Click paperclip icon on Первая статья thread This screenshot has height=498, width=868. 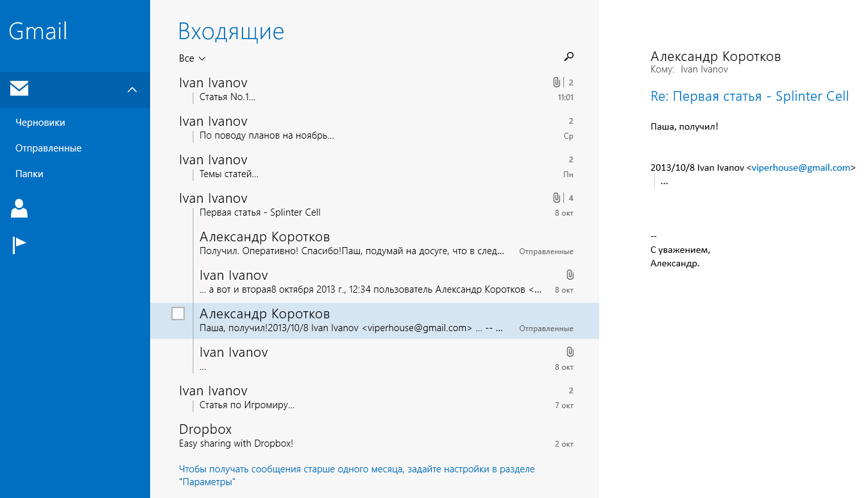[556, 198]
